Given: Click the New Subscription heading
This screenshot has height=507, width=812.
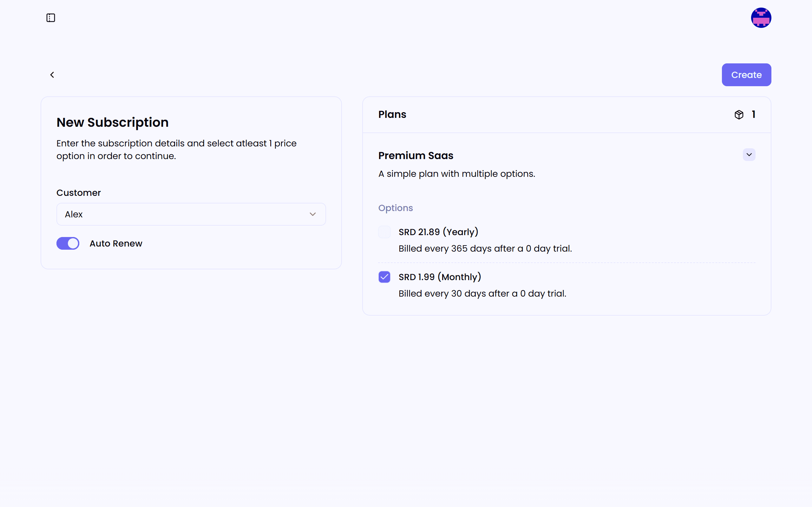Looking at the screenshot, I should 112,122.
